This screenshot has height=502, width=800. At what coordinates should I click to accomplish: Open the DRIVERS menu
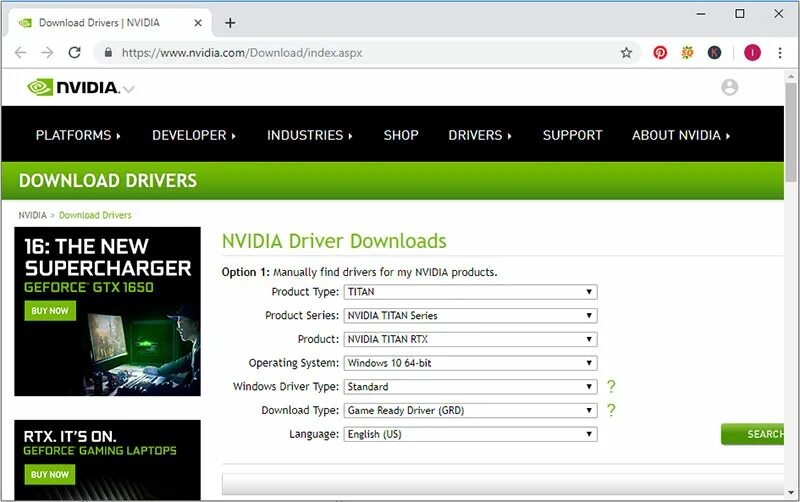tap(480, 135)
